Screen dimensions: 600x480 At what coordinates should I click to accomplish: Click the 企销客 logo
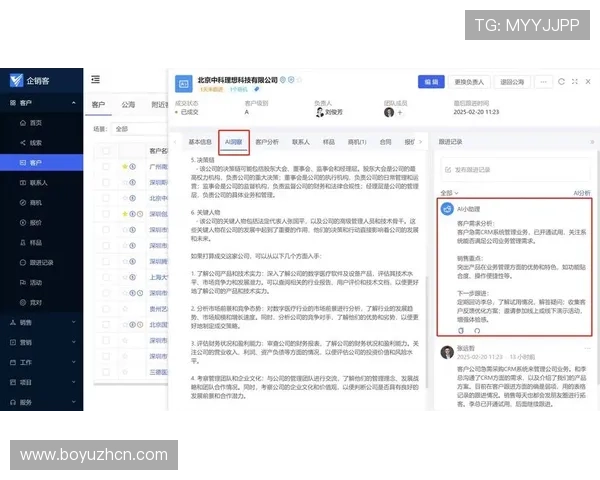click(x=30, y=80)
